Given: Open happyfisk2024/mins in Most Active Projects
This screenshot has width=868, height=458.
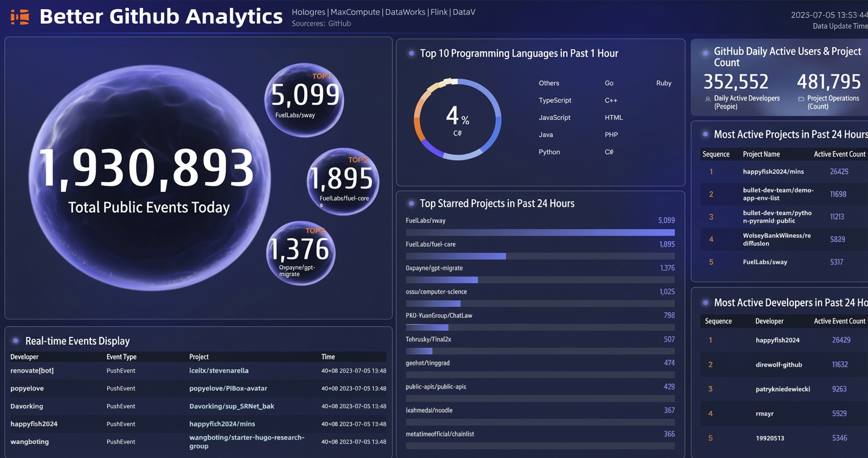Looking at the screenshot, I should coord(773,172).
